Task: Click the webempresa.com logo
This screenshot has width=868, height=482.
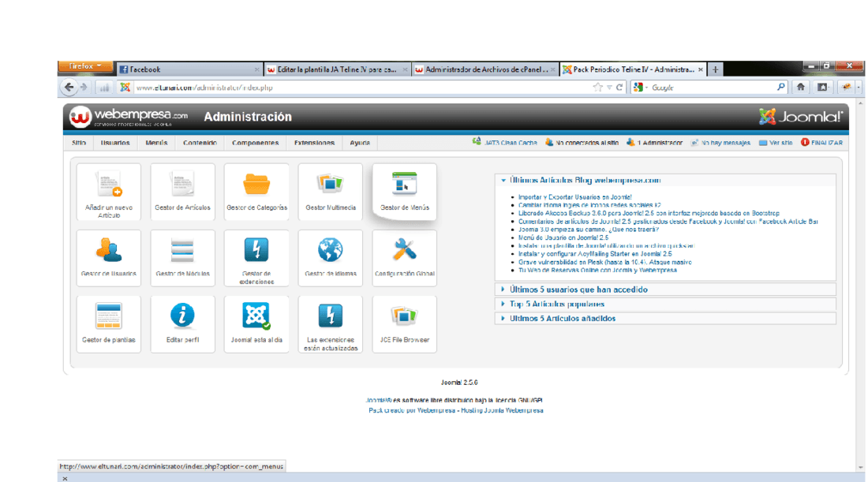Action: [129, 117]
